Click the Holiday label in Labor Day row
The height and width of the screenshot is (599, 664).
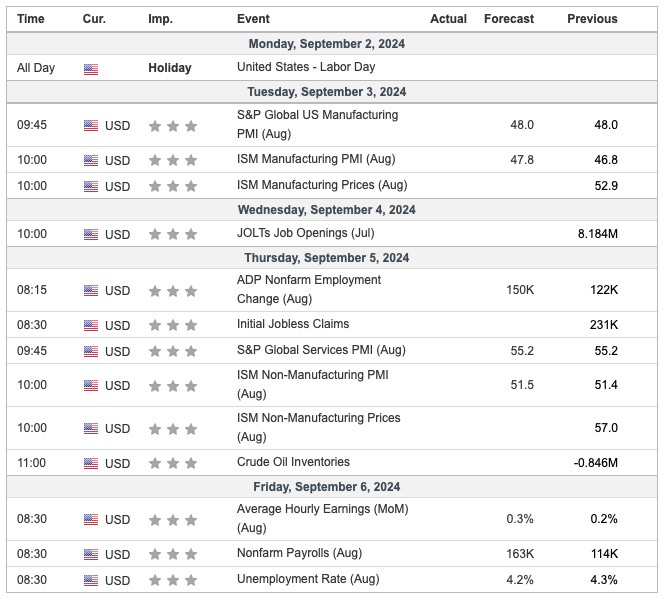click(170, 68)
